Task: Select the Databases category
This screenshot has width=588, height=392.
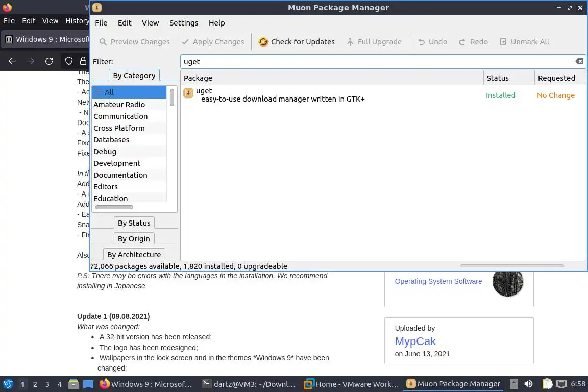Action: pos(129,139)
